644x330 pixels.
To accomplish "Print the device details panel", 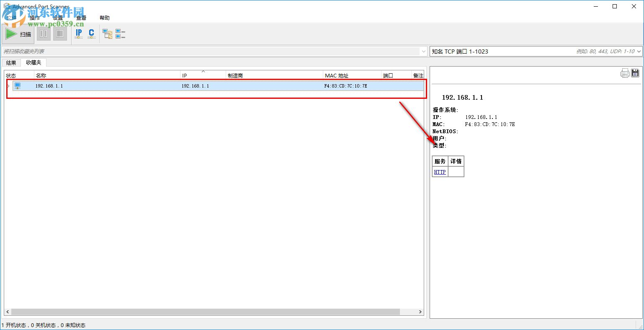I will pyautogui.click(x=625, y=72).
